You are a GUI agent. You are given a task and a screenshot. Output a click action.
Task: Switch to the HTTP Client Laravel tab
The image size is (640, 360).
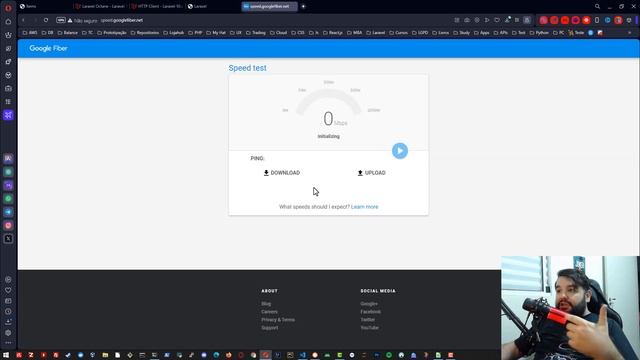[157, 7]
